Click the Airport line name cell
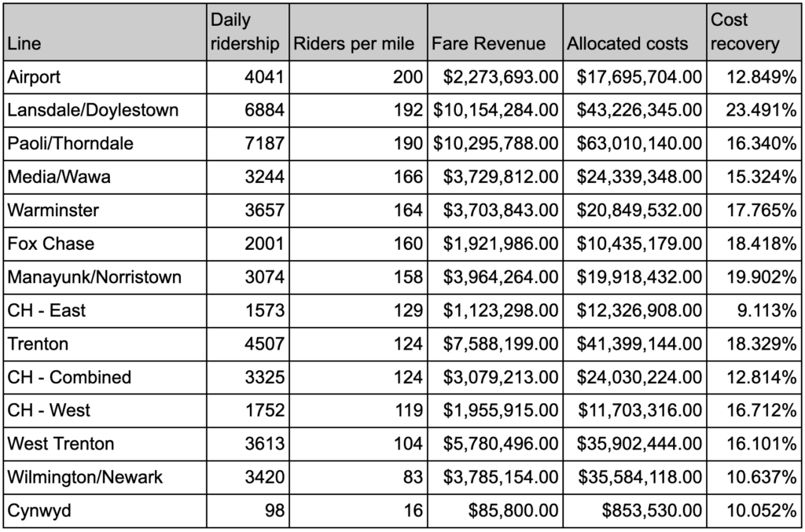805x532 pixels. (x=33, y=77)
